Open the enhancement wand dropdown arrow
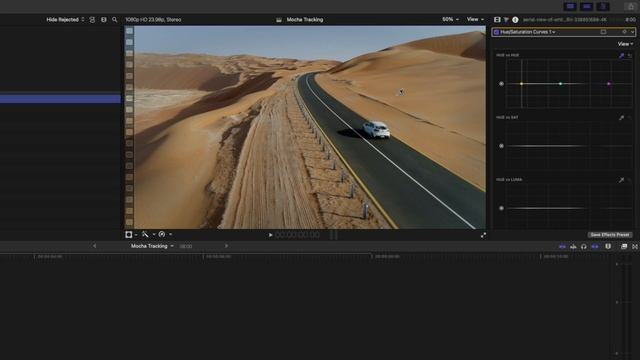The height and width of the screenshot is (360, 640). [x=153, y=235]
